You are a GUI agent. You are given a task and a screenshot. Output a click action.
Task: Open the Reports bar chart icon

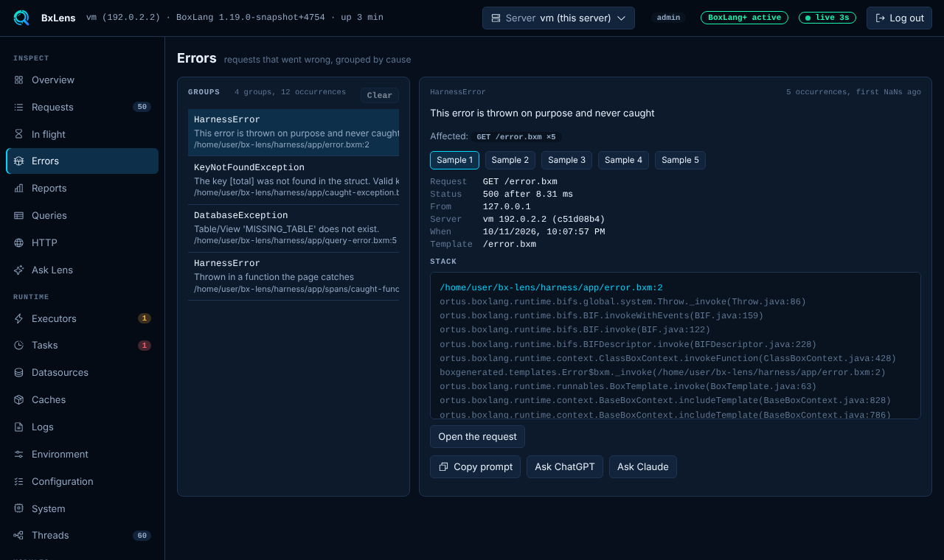tap(18, 188)
